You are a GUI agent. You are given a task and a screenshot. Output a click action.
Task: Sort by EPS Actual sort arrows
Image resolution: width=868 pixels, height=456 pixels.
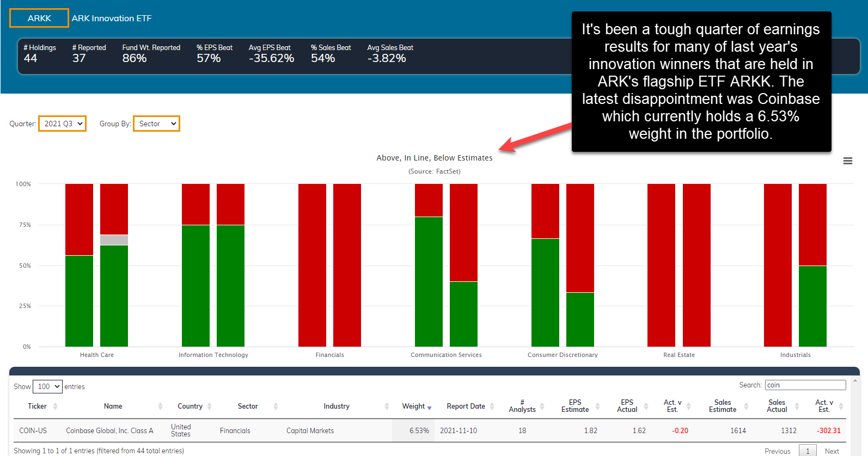646,406
